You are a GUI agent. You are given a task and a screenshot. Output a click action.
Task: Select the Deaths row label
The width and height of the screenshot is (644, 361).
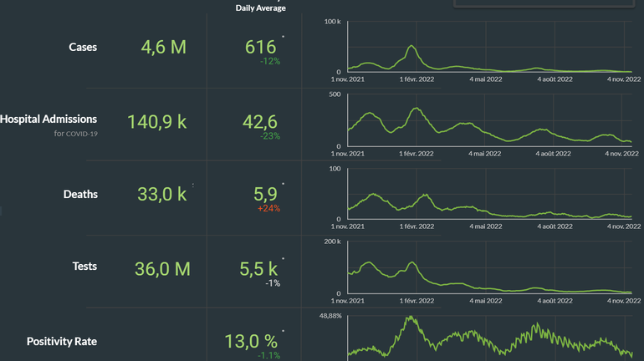[x=80, y=195]
